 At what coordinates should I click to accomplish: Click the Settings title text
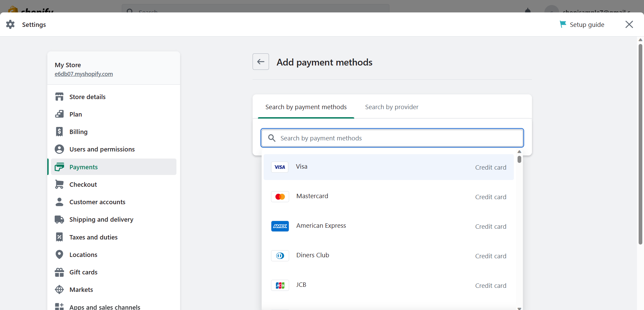(34, 25)
